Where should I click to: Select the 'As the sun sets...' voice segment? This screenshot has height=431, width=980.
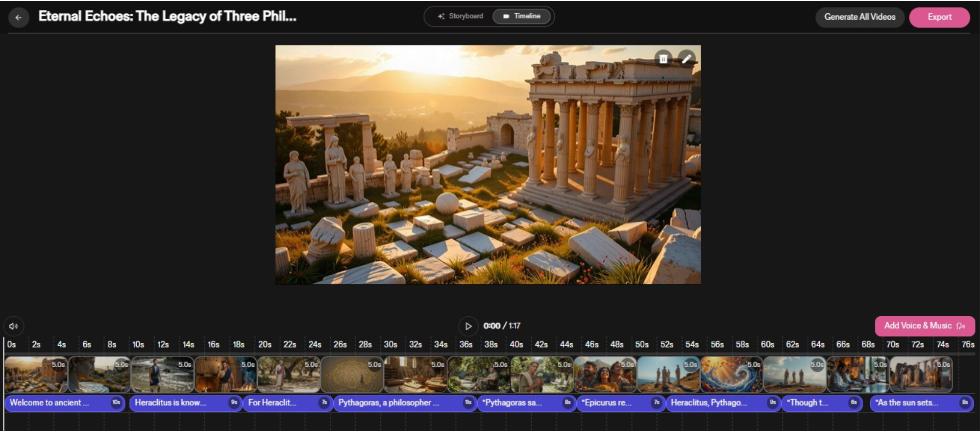tap(922, 403)
